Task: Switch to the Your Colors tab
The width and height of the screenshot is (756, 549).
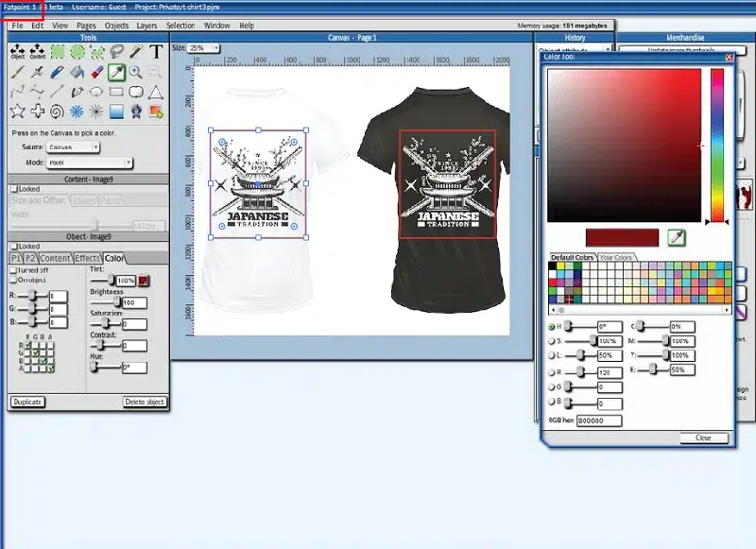Action: point(616,257)
